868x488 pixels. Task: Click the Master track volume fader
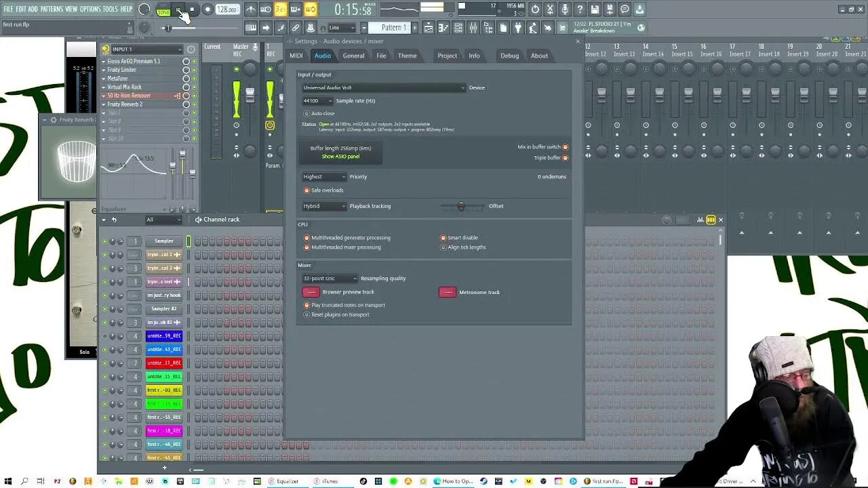pos(250,95)
